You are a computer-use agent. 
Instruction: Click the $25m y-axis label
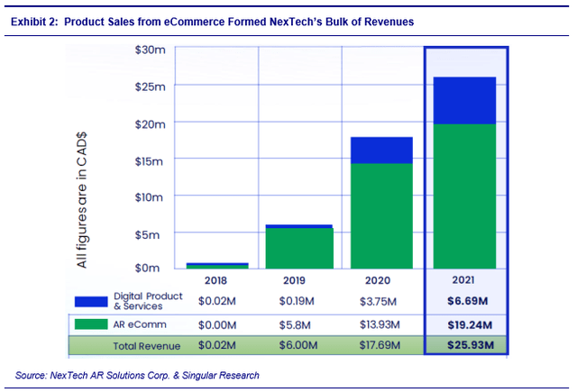[x=151, y=87]
